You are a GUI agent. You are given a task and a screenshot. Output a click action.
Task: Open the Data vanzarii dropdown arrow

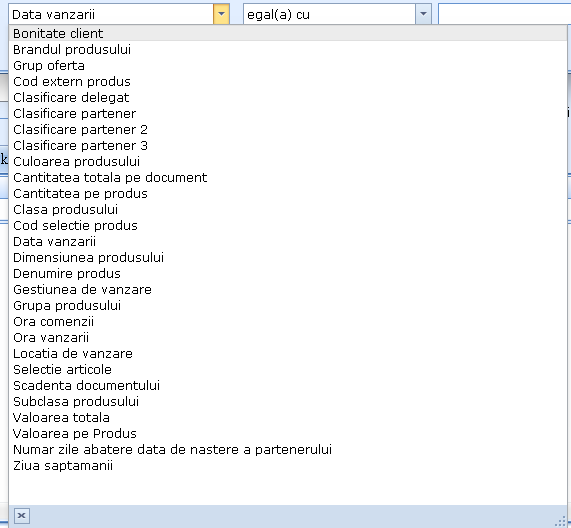click(x=221, y=14)
